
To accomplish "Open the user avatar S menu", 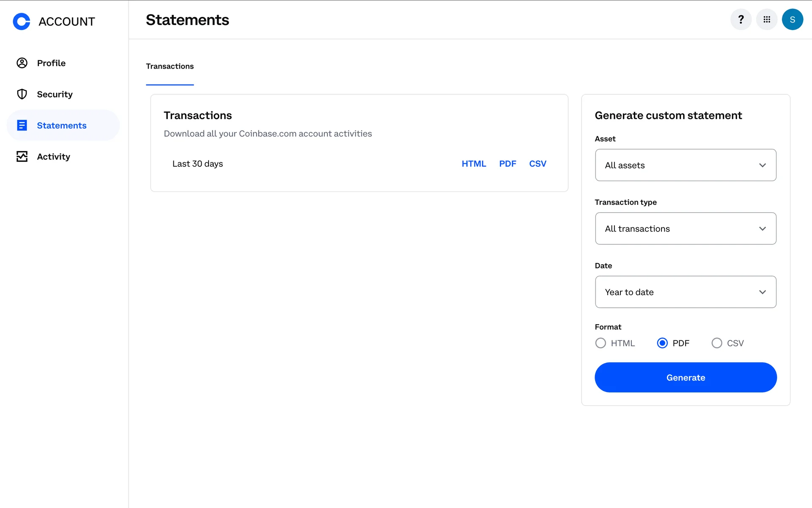I will click(x=792, y=19).
